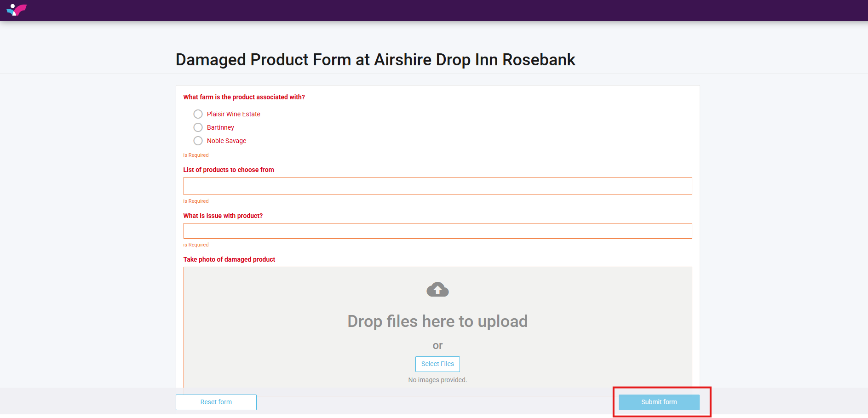Screen dimensions: 868x418
Task: Click the 'Drop files here to upload' text
Action: 437,321
